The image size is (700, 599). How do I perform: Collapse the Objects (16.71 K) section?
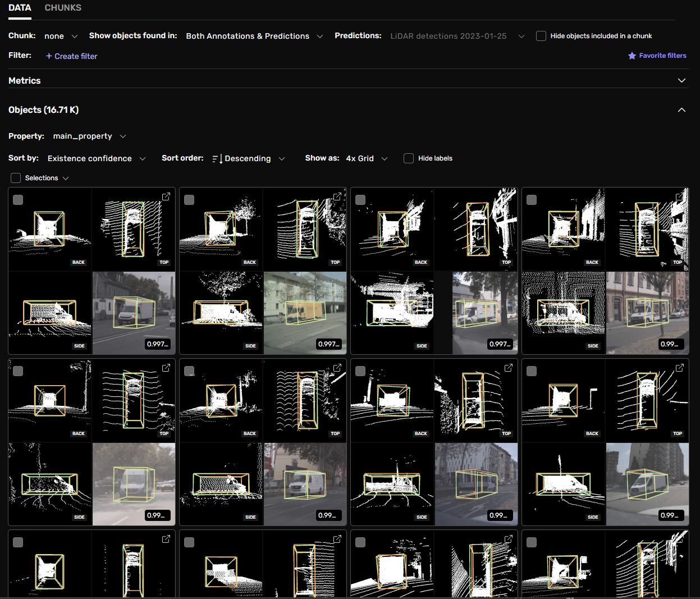(681, 109)
